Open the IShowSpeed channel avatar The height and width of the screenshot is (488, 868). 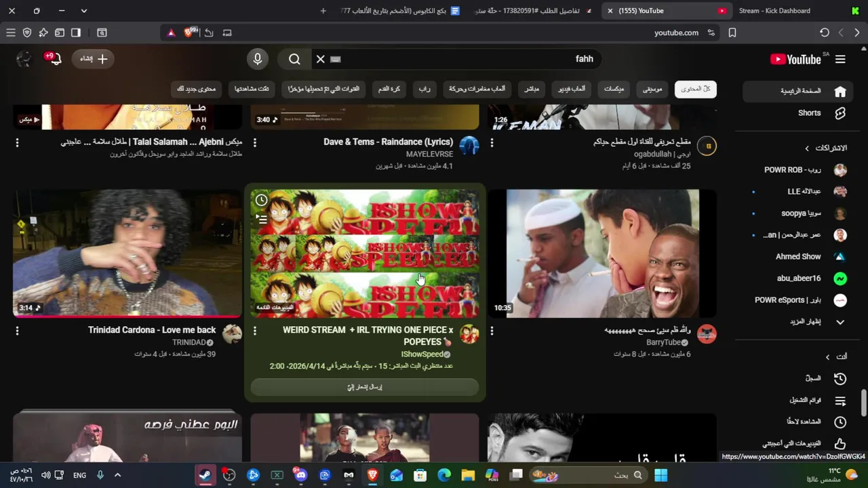[x=469, y=334]
